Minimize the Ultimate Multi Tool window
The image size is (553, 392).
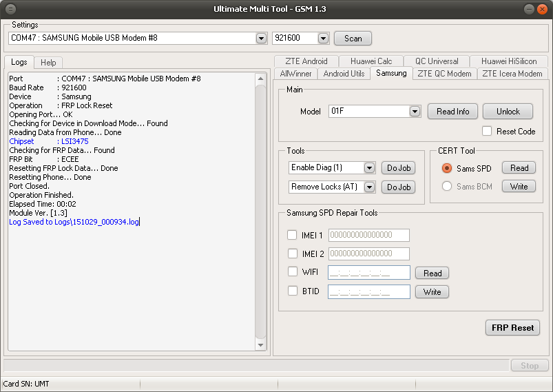(529, 9)
